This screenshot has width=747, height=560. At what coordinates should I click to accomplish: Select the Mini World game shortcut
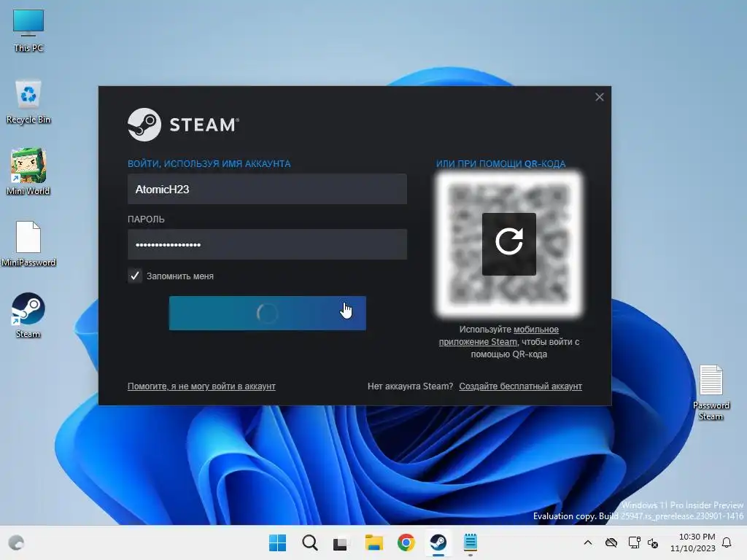click(x=28, y=172)
